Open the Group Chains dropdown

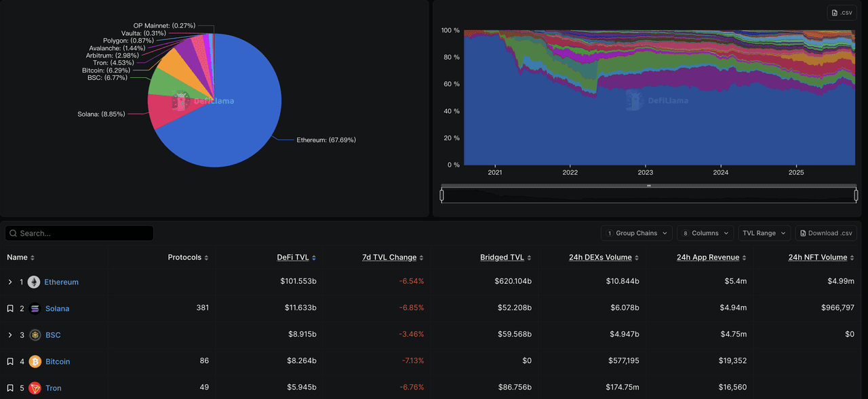tap(636, 233)
